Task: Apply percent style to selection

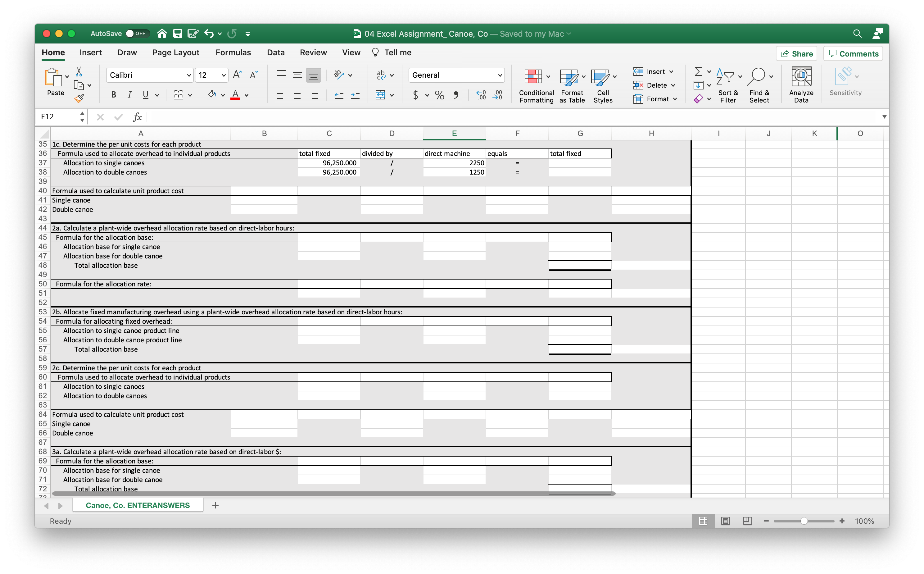Action: 439,95
